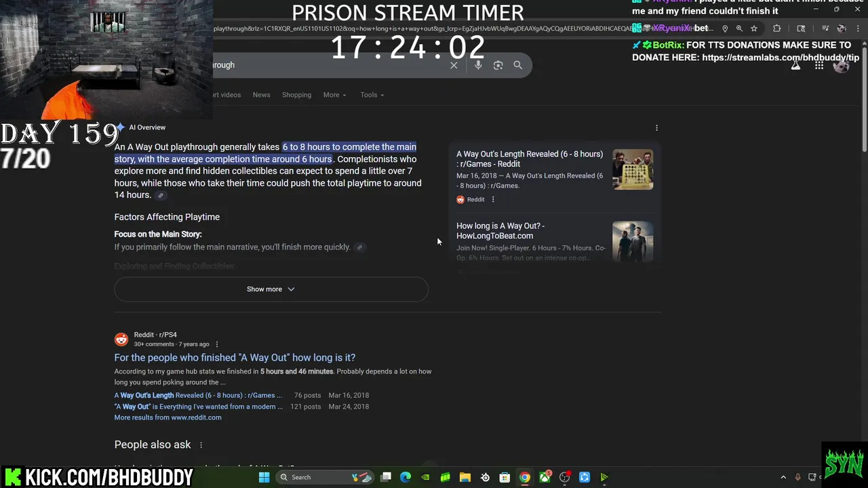
Task: Open File Explorer from taskbar
Action: (465, 477)
